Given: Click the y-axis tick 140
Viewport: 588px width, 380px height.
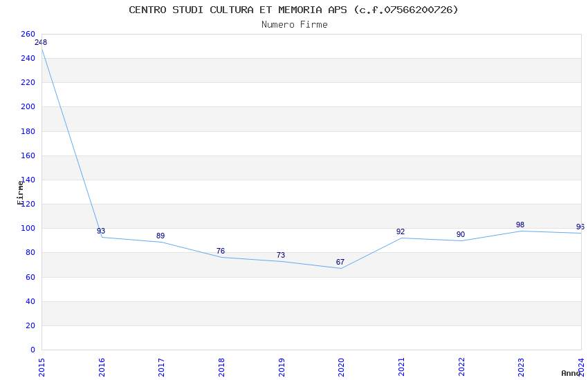Looking at the screenshot, I should [28, 180].
